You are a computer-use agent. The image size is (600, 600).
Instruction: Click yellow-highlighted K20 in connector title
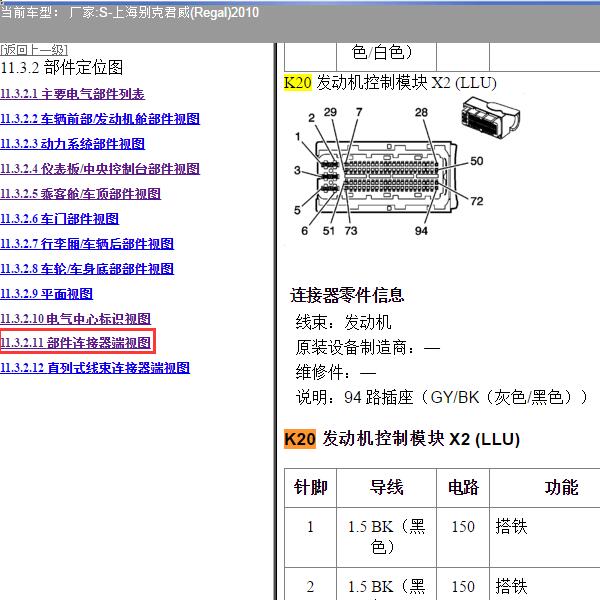click(298, 82)
